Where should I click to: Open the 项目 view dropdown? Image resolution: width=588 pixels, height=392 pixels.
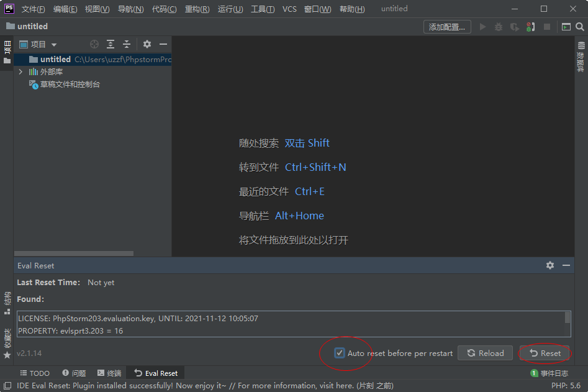click(38, 45)
